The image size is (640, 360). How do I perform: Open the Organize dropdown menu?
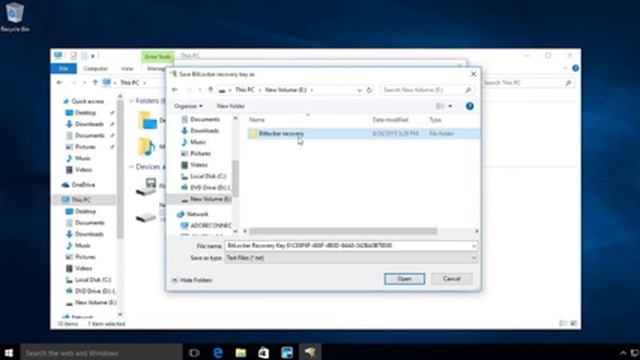point(188,106)
